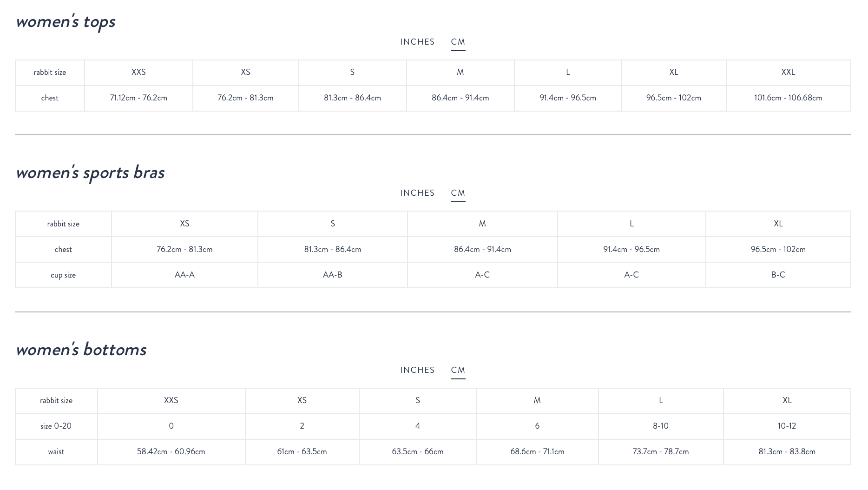Click the size 0-20 row label
The width and height of the screenshot is (868, 490).
56,426
